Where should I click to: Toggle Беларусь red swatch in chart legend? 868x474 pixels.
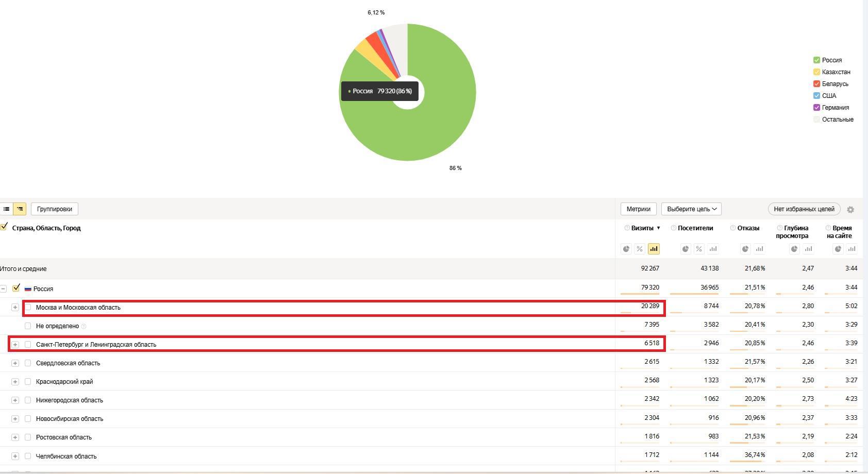816,84
